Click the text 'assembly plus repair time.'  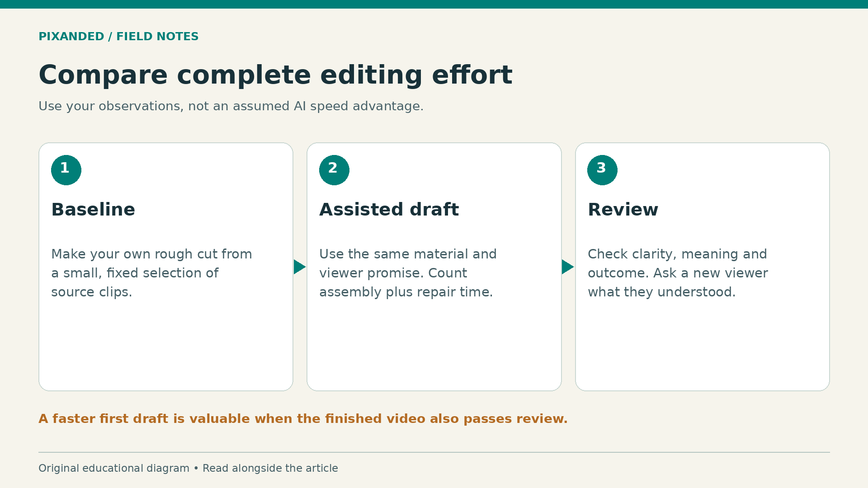406,292
